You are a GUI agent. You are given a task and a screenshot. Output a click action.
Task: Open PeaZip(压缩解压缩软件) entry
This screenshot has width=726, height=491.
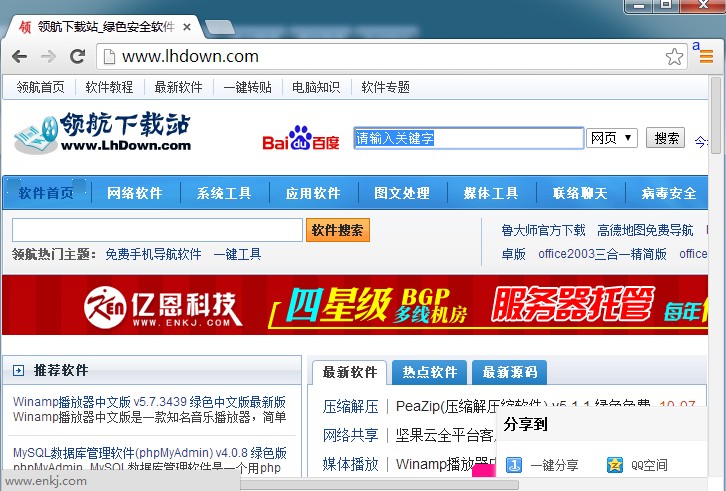pyautogui.click(x=523, y=406)
